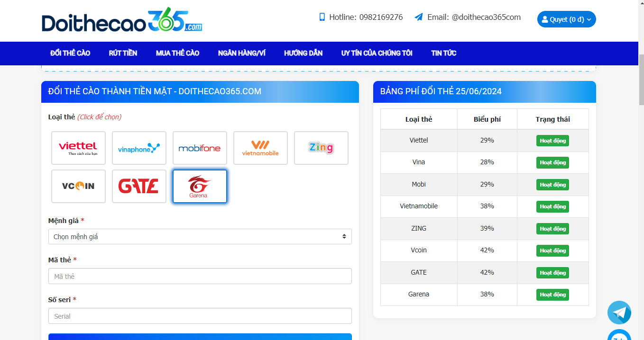Click the selected Garena card logo
644x340 pixels.
tap(200, 186)
